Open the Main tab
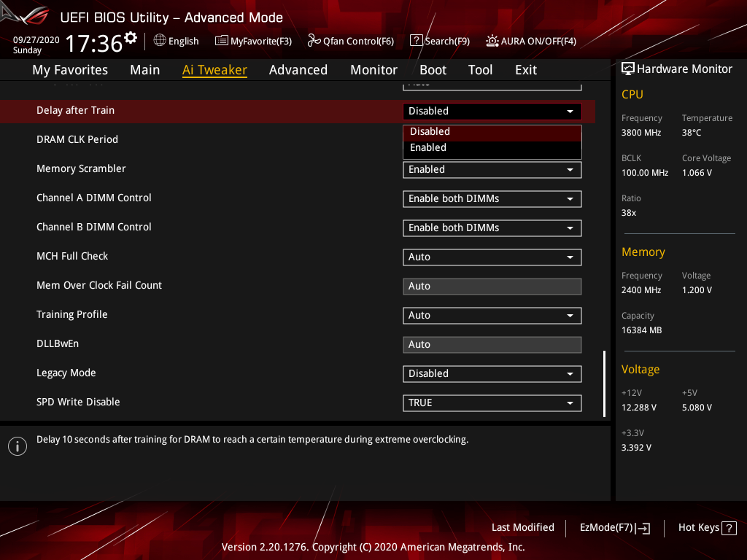Image resolution: width=747 pixels, height=560 pixels. 145,70
